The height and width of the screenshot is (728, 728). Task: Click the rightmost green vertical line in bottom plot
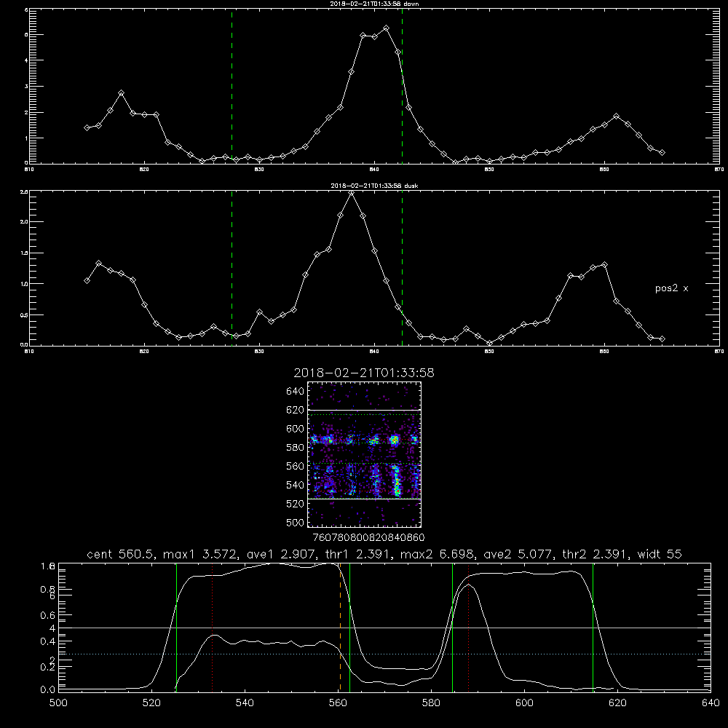[x=593, y=627]
